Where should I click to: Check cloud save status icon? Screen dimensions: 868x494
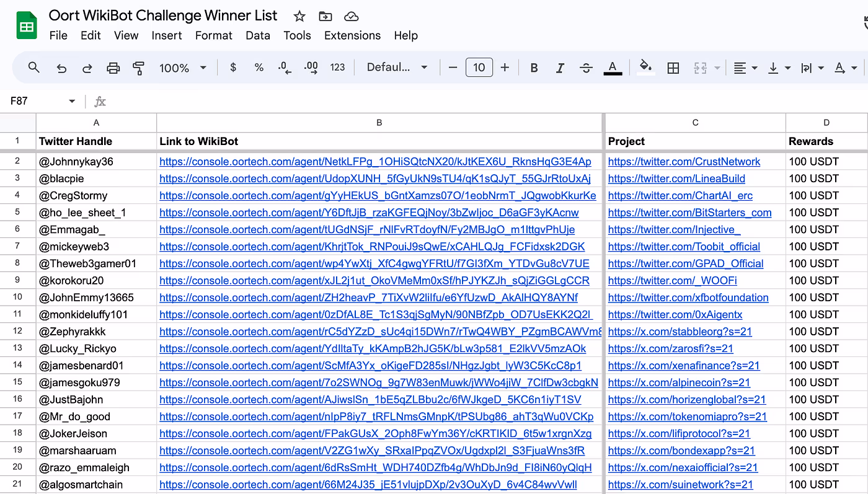pyautogui.click(x=352, y=16)
